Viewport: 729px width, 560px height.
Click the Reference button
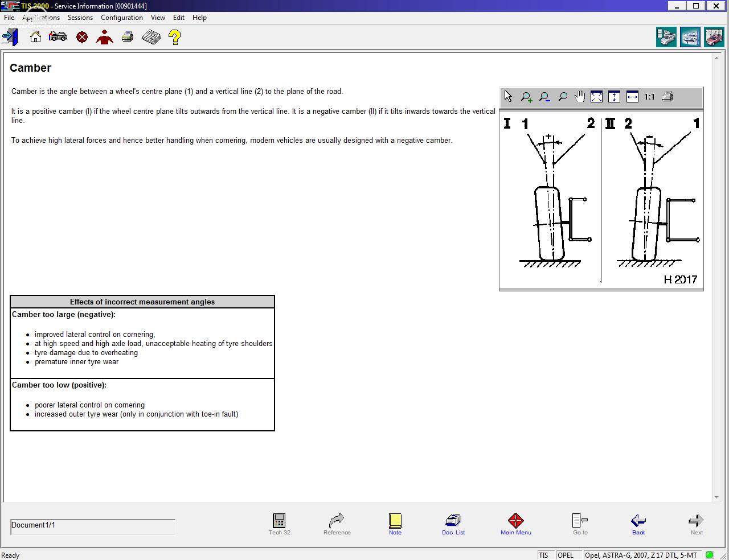point(337,524)
